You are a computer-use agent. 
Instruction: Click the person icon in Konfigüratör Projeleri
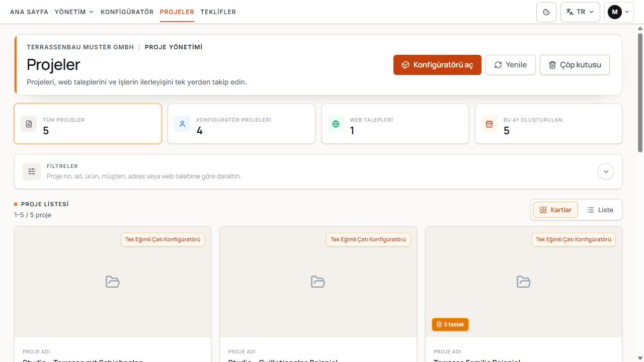coord(182,124)
